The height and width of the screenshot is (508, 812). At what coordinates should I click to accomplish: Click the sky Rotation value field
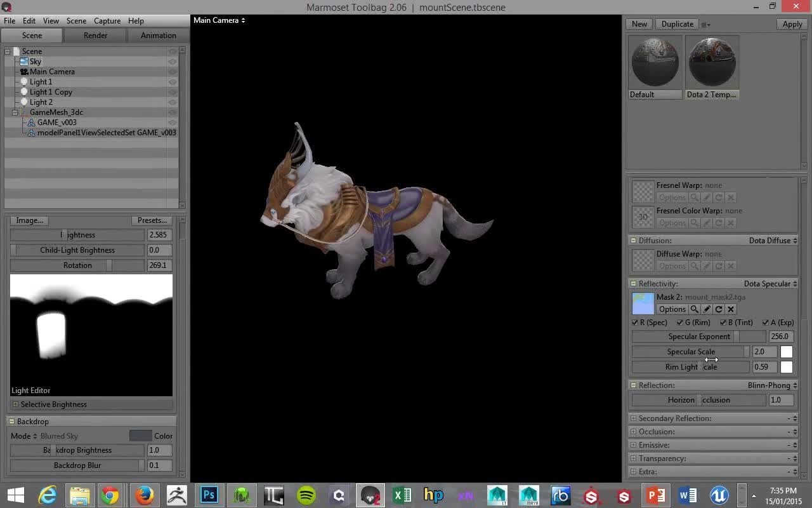pyautogui.click(x=159, y=265)
